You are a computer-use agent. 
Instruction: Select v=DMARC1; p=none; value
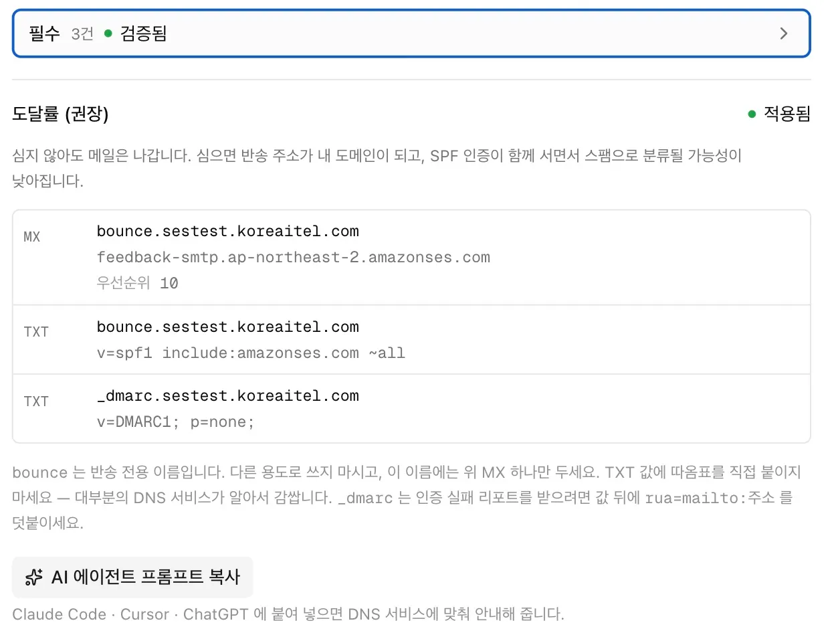pyautogui.click(x=175, y=422)
